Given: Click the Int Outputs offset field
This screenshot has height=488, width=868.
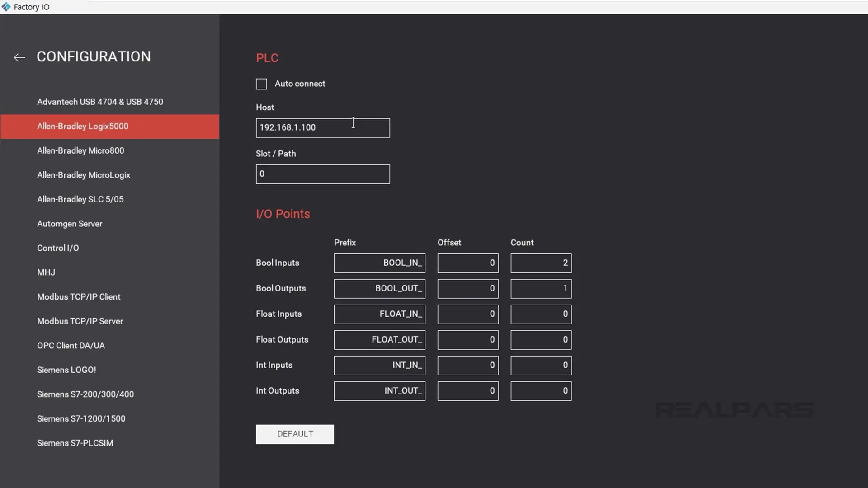Looking at the screenshot, I should pyautogui.click(x=468, y=391).
